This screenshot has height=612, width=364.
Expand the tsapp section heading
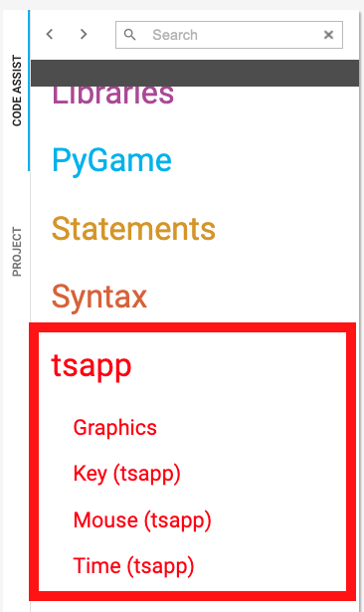[91, 366]
